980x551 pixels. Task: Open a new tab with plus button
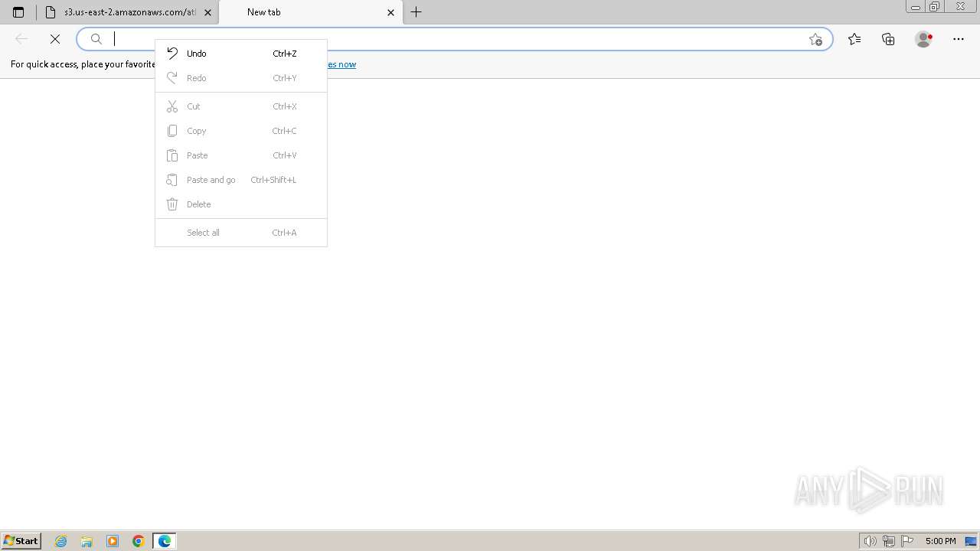416,12
